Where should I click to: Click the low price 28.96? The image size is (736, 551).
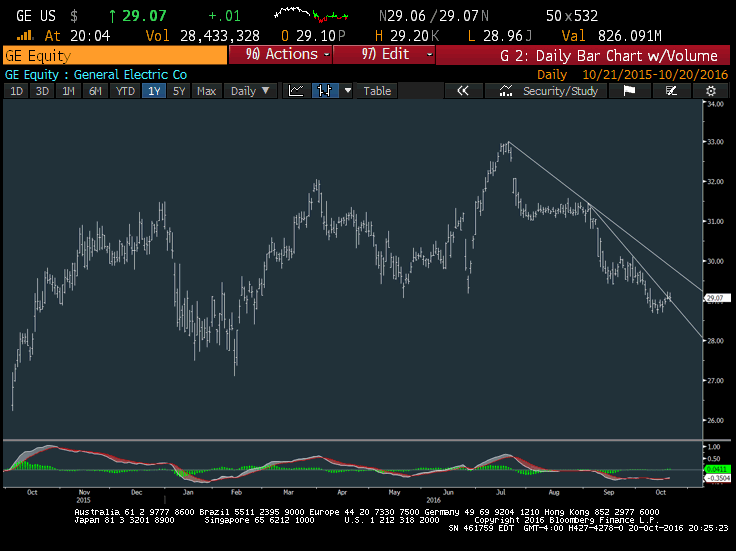pos(503,36)
